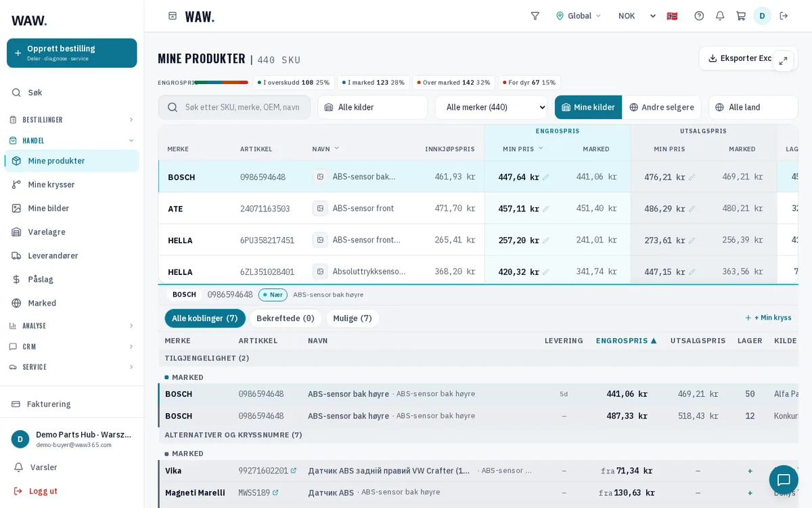Click image icon for ATE ABS-sensor front
The width and height of the screenshot is (812, 508).
tap(320, 209)
